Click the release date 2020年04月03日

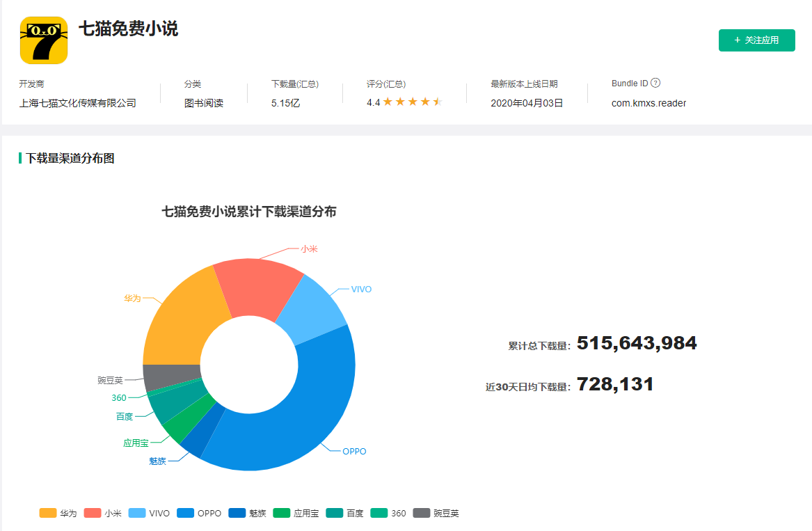coord(527,103)
